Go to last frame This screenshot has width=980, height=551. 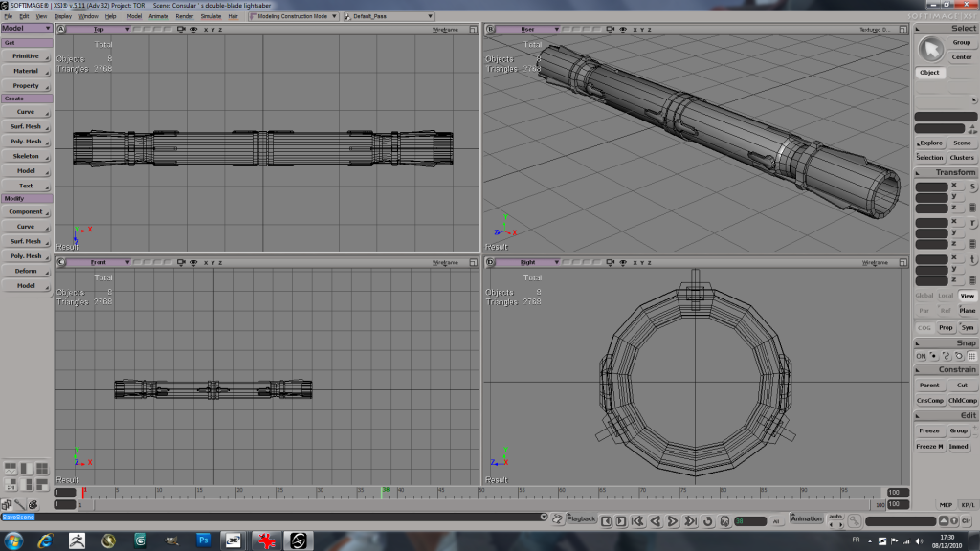(690, 521)
